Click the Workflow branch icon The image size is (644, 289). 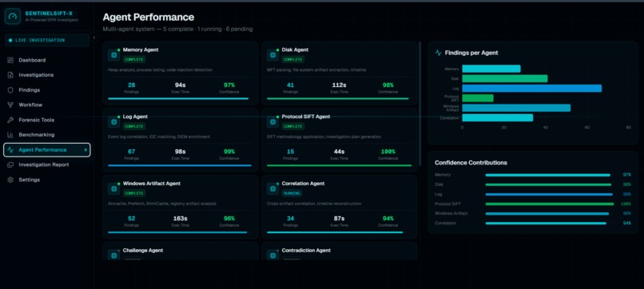pos(10,105)
